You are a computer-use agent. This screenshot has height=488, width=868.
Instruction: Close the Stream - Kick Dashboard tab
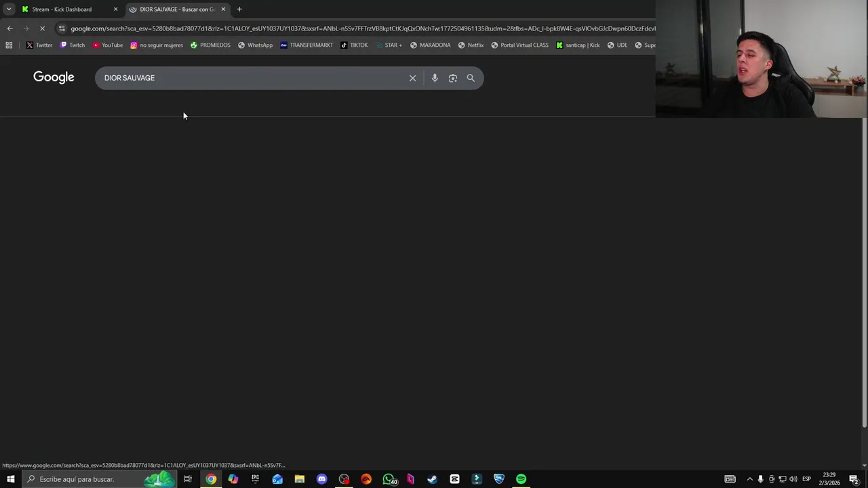[x=115, y=9]
